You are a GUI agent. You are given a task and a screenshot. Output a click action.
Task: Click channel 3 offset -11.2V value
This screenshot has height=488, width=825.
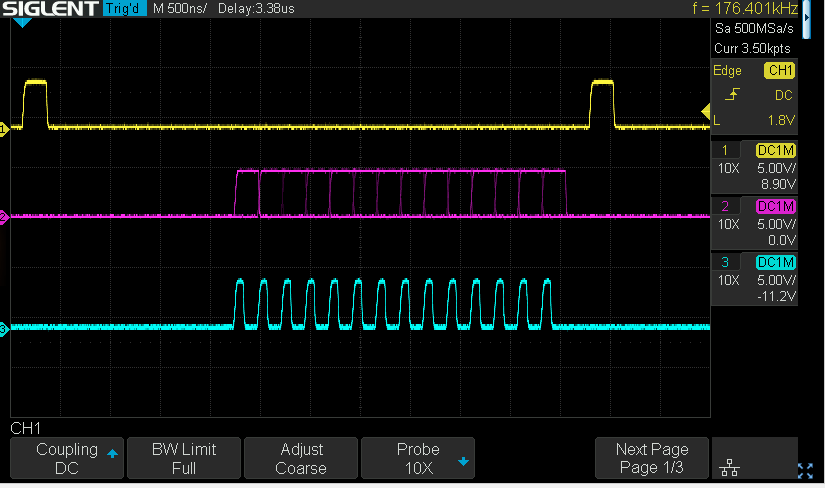(x=776, y=296)
